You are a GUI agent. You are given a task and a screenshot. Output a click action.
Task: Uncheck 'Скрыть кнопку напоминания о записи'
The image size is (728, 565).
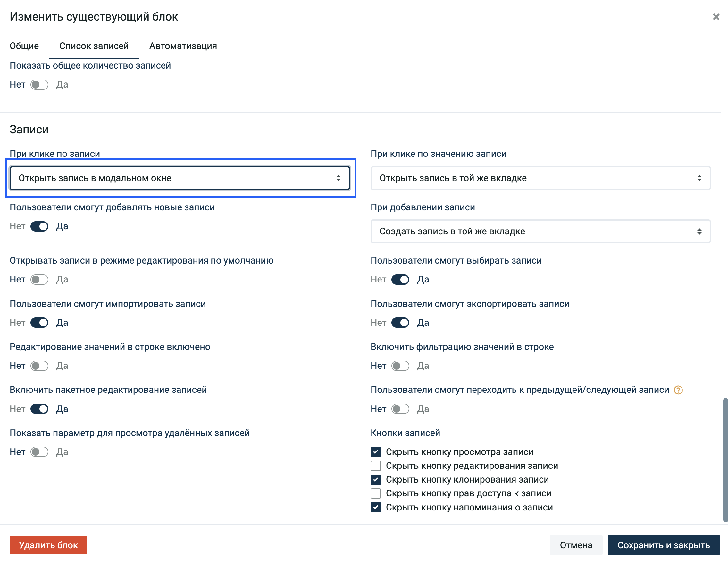[376, 507]
